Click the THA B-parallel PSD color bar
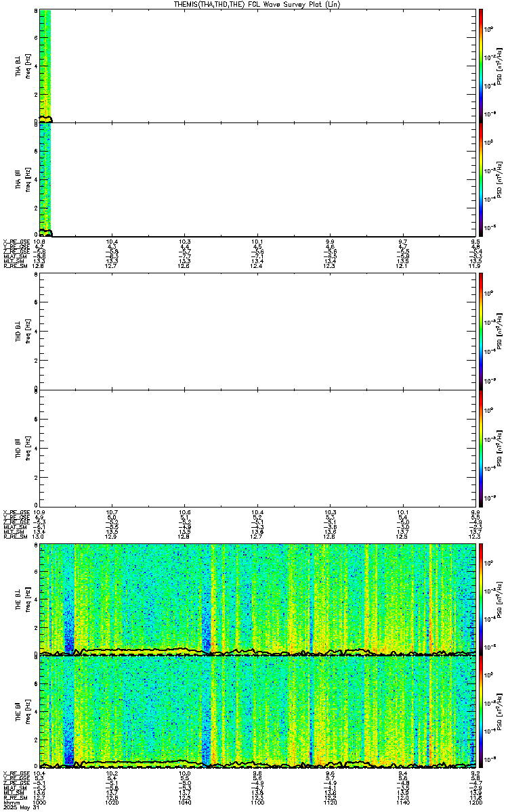Viewport: 508px width, 812px height. click(x=480, y=179)
